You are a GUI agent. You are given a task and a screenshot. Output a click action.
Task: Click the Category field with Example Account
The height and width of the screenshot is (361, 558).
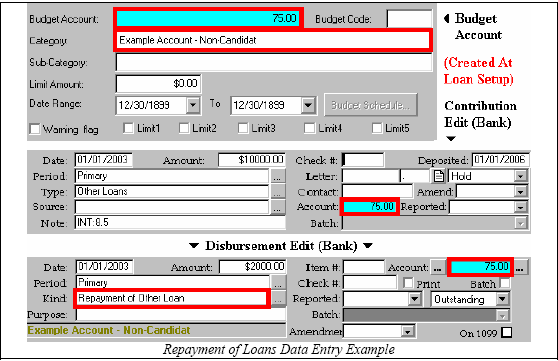pyautogui.click(x=273, y=40)
